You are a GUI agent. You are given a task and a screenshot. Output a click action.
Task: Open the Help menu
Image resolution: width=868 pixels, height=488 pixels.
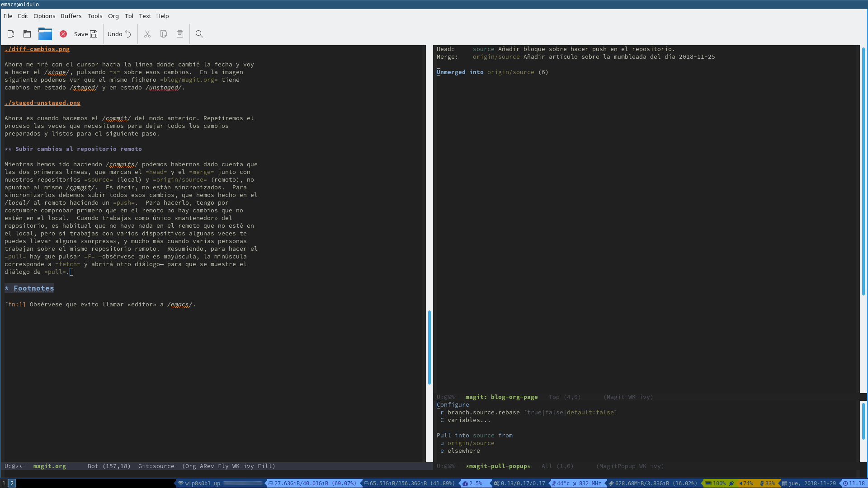coord(163,16)
